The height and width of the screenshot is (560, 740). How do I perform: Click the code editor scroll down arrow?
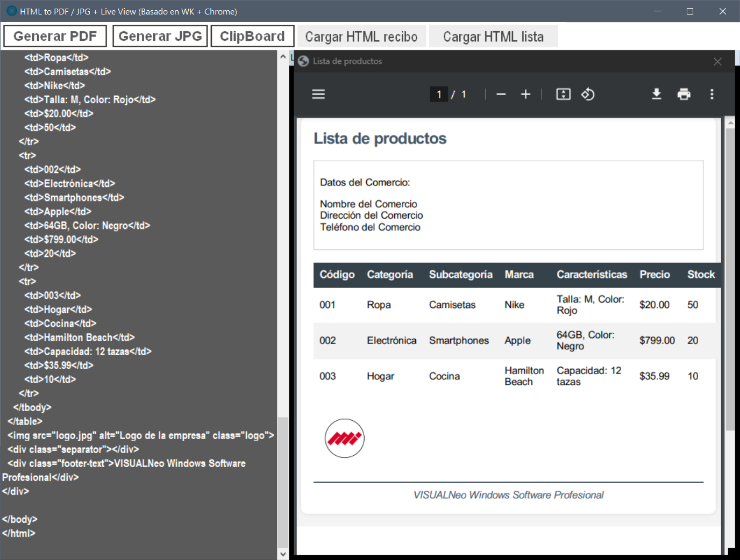pos(283,554)
